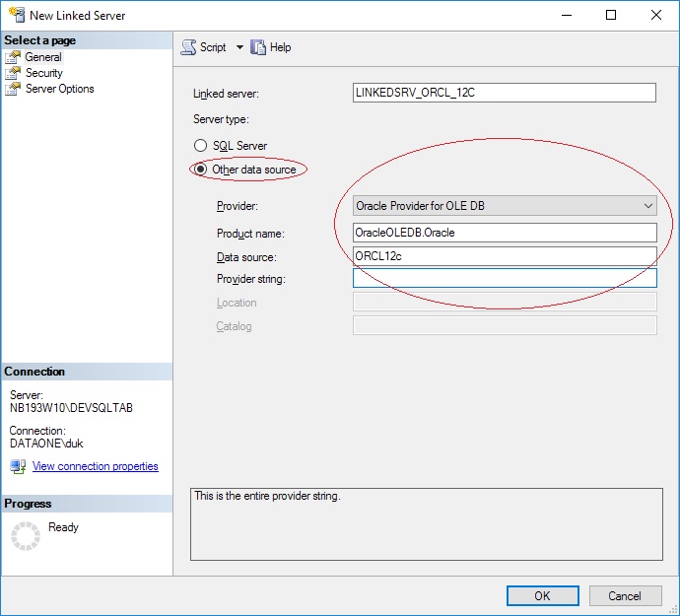Image resolution: width=680 pixels, height=616 pixels.
Task: Click the General page icon
Action: click(13, 57)
